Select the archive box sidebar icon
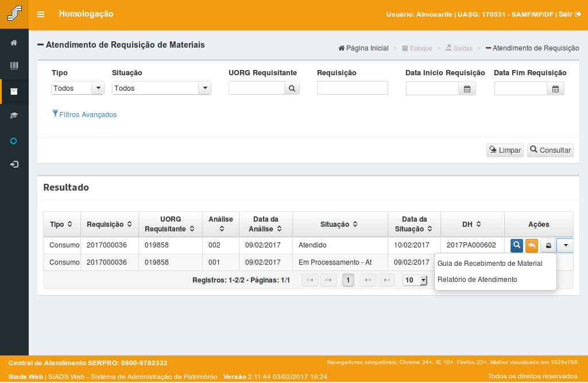 14,91
